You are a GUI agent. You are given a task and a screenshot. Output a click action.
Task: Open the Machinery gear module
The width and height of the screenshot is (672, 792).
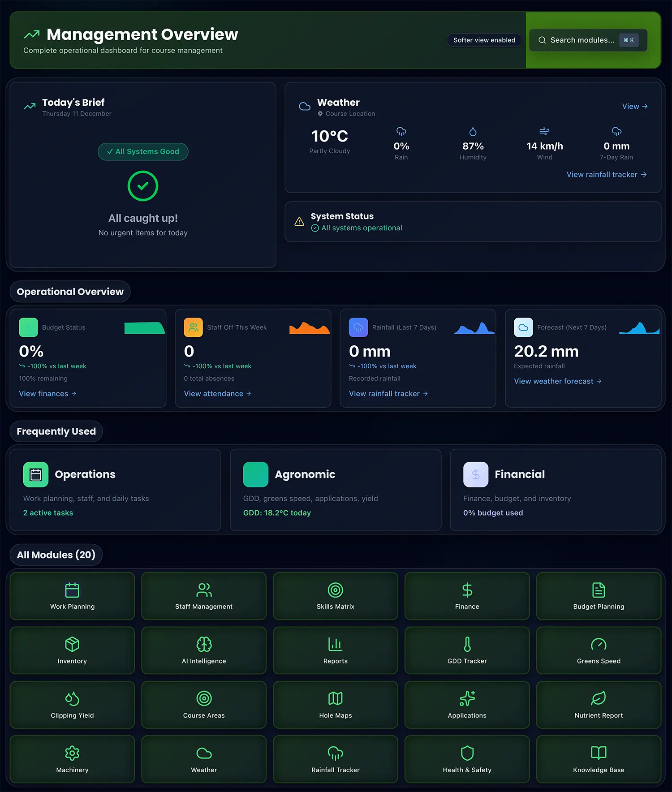[x=72, y=759]
